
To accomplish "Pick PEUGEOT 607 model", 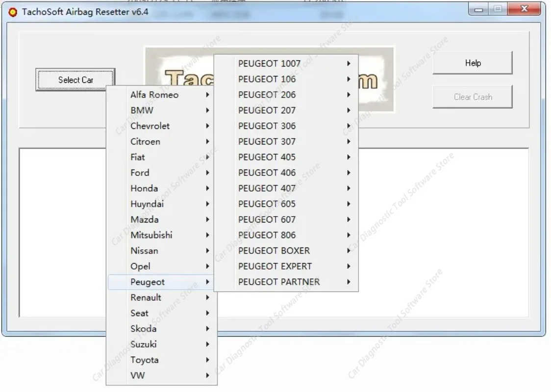I will coord(286,220).
